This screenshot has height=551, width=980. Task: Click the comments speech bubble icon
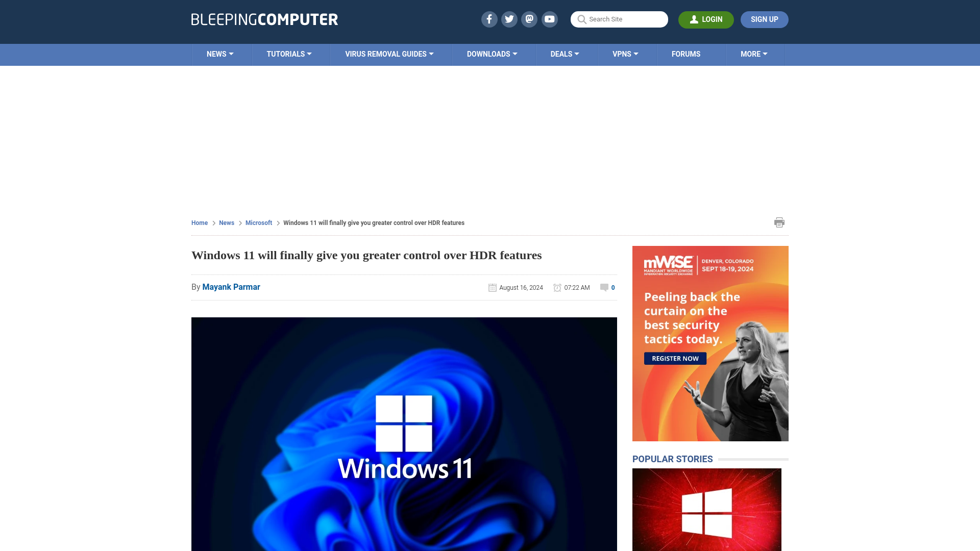pyautogui.click(x=604, y=287)
